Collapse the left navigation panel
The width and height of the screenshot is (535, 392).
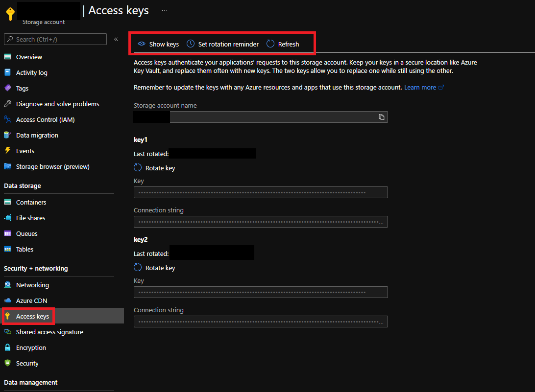[x=116, y=40]
